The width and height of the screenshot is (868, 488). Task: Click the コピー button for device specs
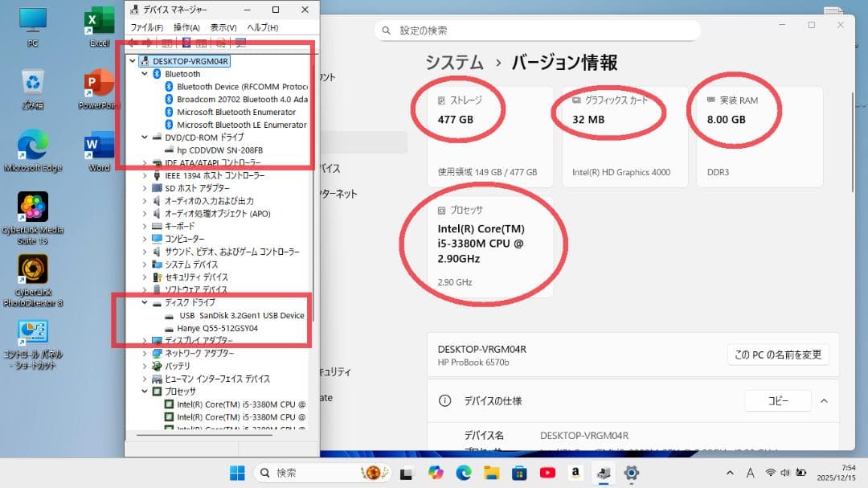(778, 400)
